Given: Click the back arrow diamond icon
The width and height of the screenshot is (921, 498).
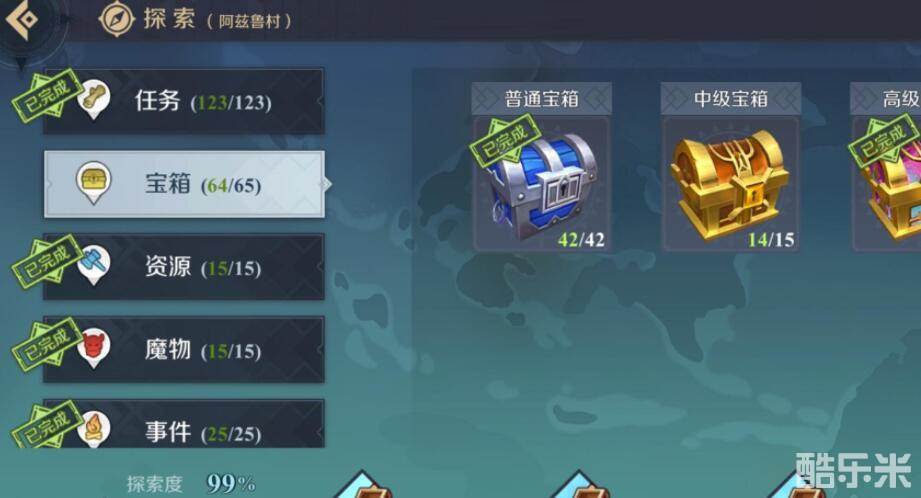Looking at the screenshot, I should pos(22,20).
